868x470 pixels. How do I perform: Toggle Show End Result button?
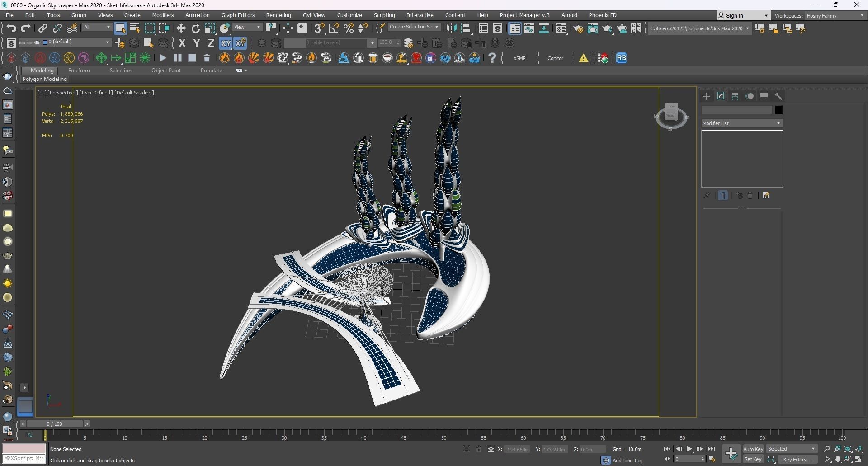tap(723, 195)
